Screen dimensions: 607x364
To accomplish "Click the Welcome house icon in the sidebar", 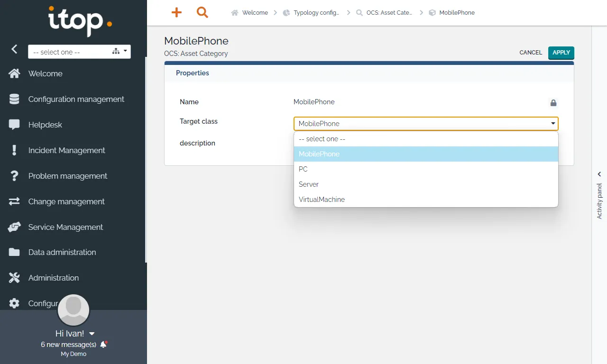I will click(x=14, y=73).
